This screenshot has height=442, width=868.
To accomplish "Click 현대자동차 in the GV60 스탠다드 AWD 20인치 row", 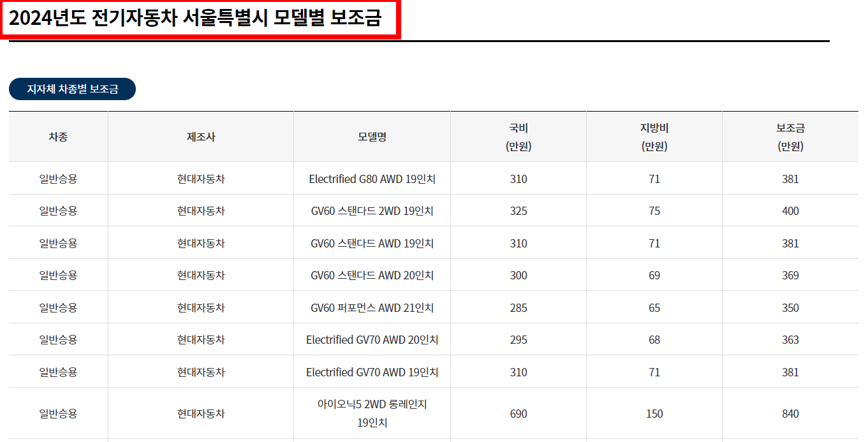I will coord(201,276).
